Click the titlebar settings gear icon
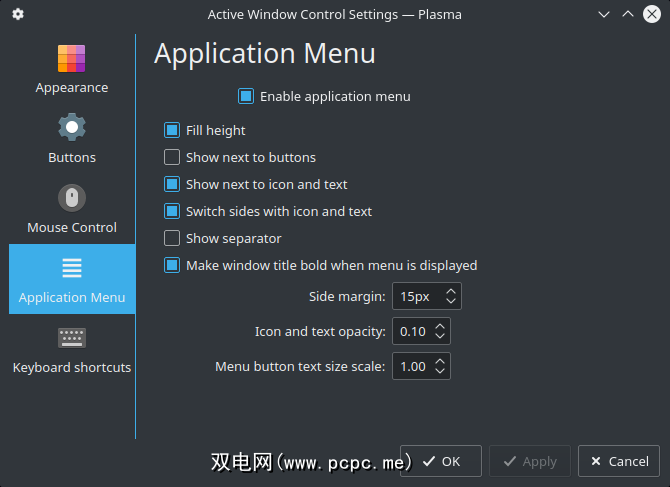Screen dimensions: 670x487 [18, 14]
